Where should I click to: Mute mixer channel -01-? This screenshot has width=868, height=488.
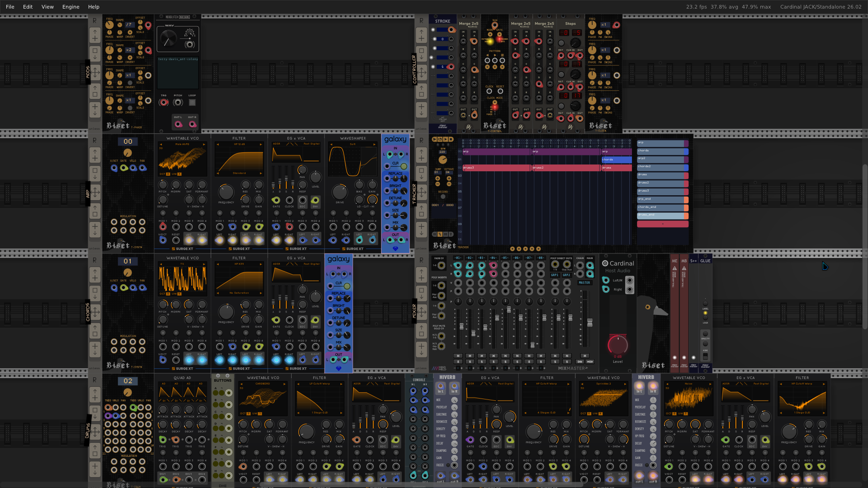[458, 356]
